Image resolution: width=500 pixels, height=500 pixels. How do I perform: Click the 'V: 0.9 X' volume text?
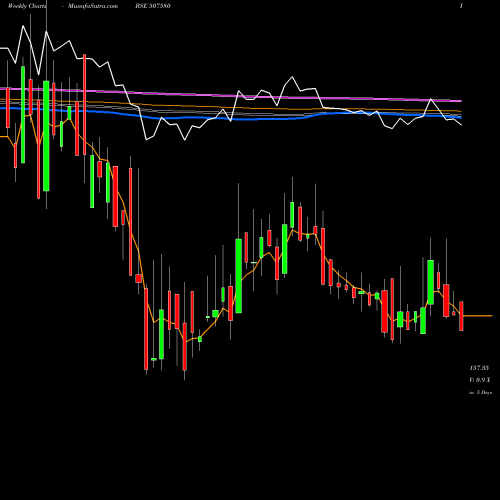(x=480, y=380)
